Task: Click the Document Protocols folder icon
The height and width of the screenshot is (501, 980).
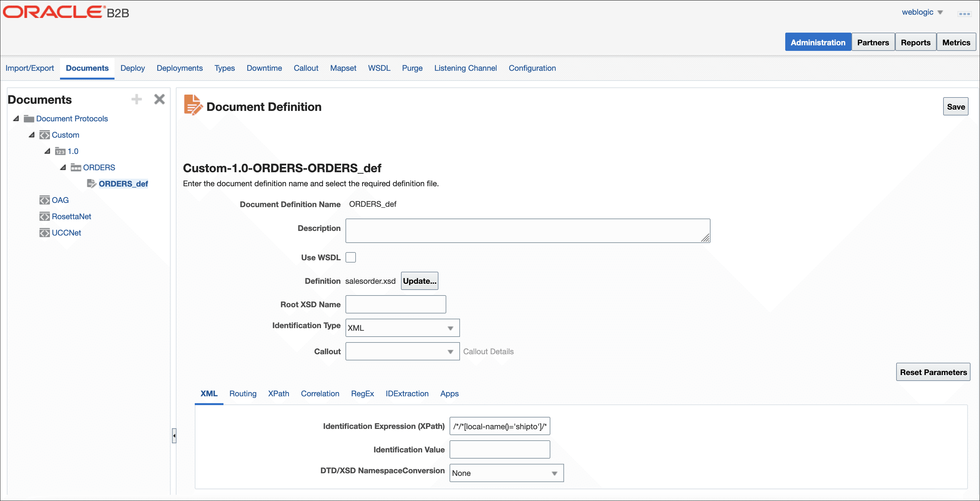Action: click(x=29, y=119)
